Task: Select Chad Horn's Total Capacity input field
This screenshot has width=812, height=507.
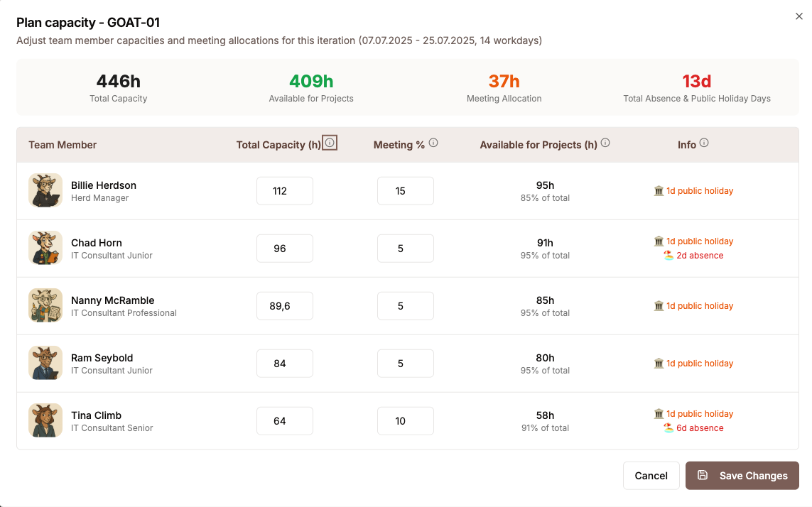Action: (x=284, y=248)
